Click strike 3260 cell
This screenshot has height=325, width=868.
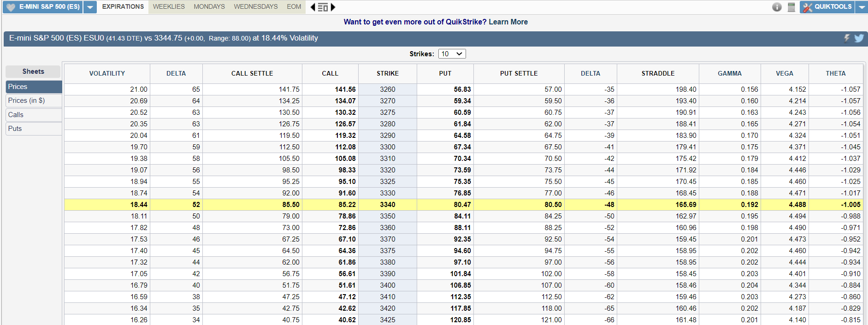(388, 89)
